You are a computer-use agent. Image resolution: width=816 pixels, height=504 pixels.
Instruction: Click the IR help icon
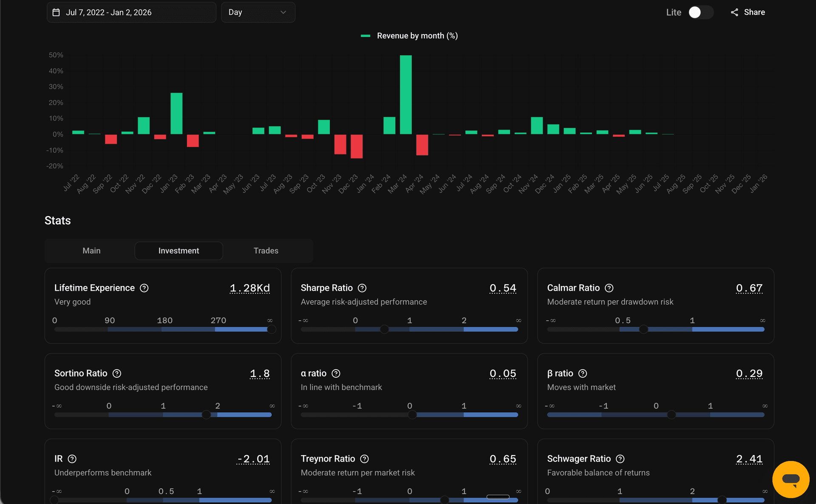[72, 459]
